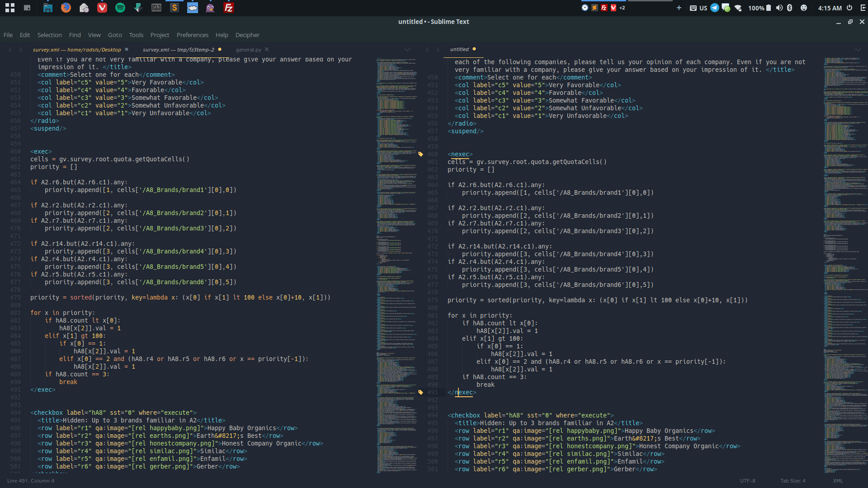Close the general.py tab
868x488 pixels.
[x=267, y=49]
